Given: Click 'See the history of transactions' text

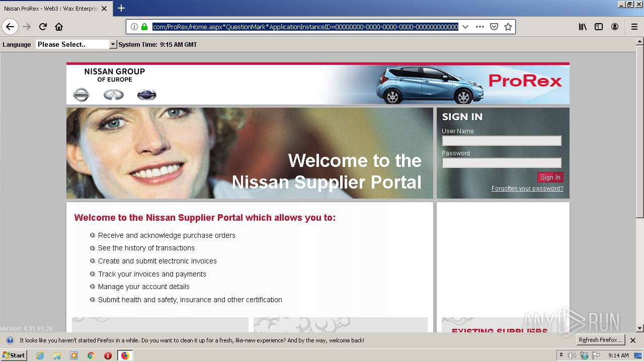Looking at the screenshot, I should point(146,248).
